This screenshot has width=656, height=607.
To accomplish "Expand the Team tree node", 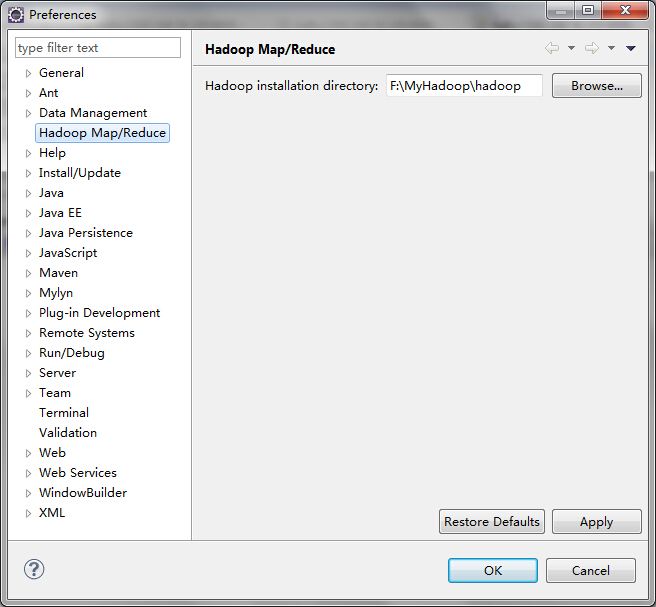I will tap(28, 393).
